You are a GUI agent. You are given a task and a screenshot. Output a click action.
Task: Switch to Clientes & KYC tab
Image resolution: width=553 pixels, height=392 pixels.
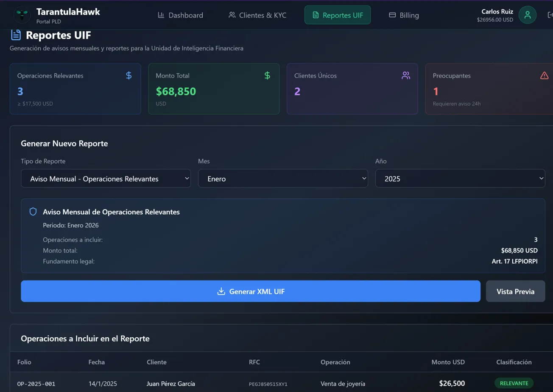pos(257,15)
